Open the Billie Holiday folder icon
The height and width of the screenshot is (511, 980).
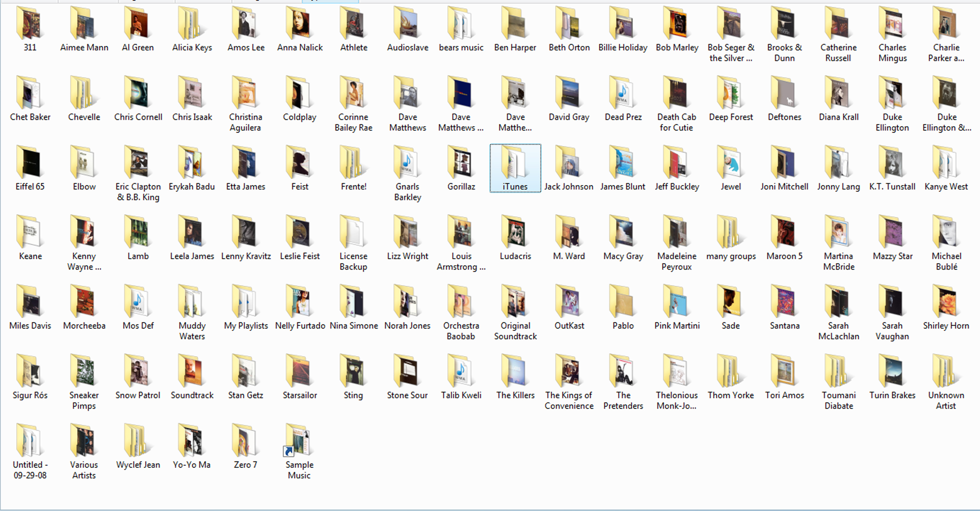click(622, 24)
